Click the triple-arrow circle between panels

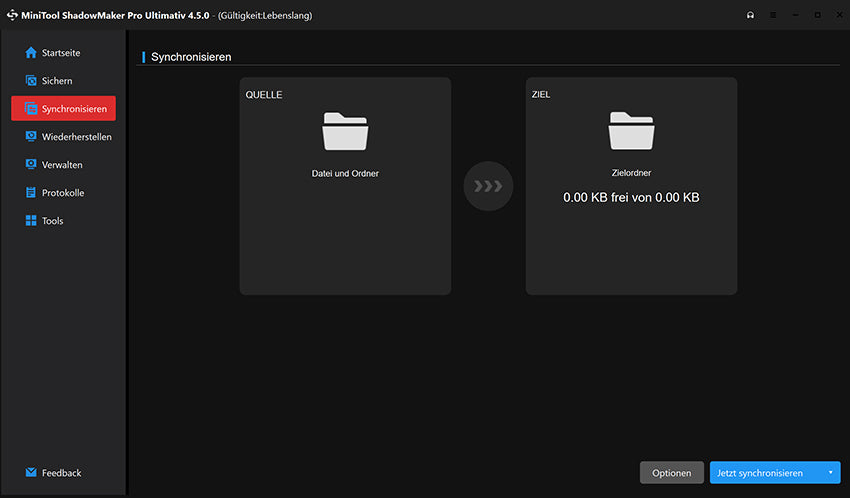point(488,186)
